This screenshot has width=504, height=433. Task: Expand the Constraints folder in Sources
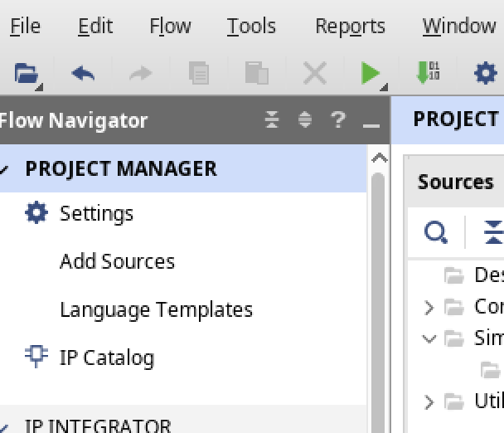click(429, 307)
